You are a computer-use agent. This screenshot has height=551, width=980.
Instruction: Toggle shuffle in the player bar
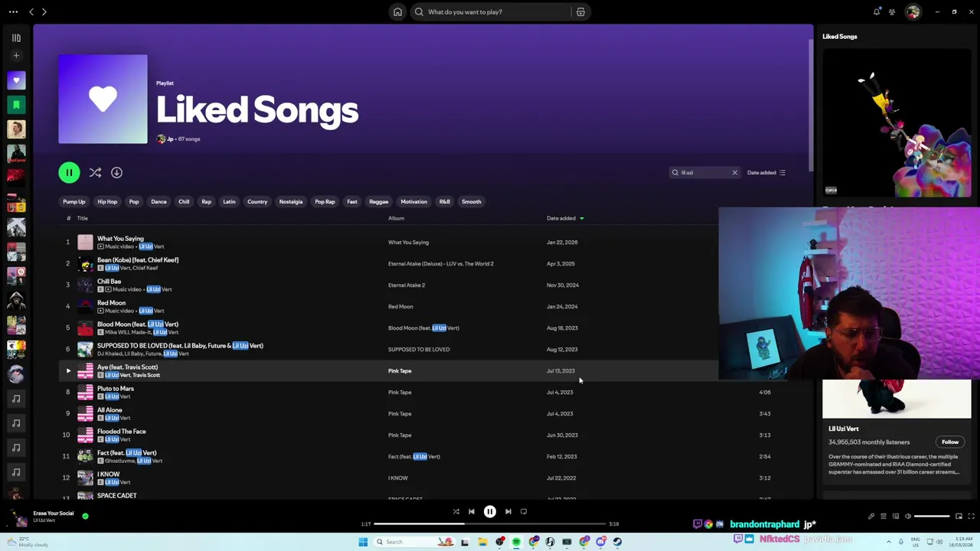[456, 511]
